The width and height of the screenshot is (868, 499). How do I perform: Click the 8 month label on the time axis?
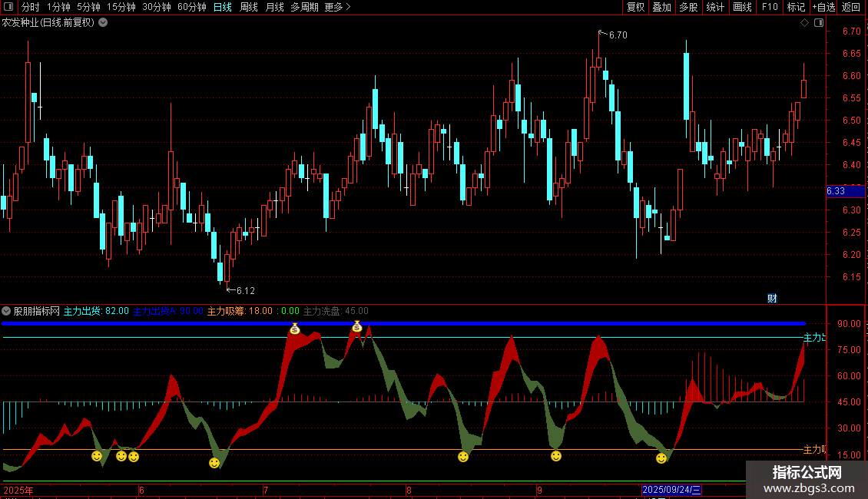[x=409, y=490]
